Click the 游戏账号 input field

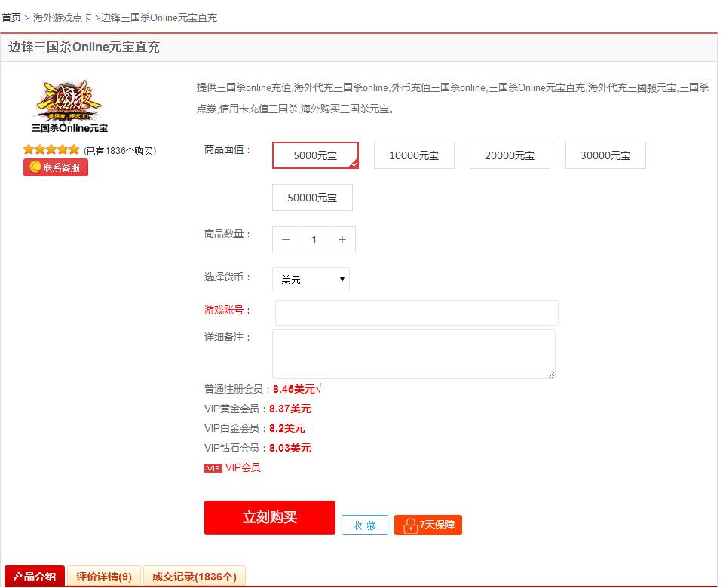[417, 313]
